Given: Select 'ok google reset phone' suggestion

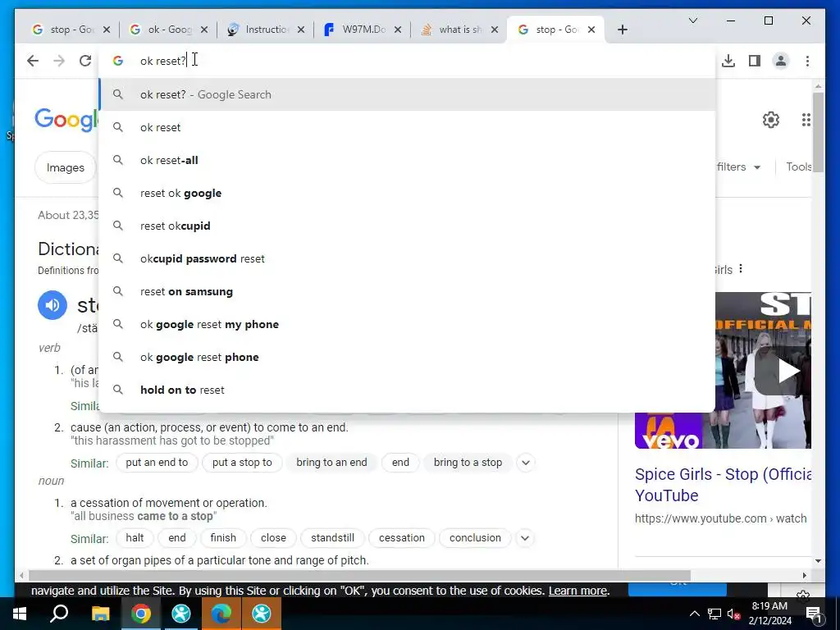Looking at the screenshot, I should point(407,357).
